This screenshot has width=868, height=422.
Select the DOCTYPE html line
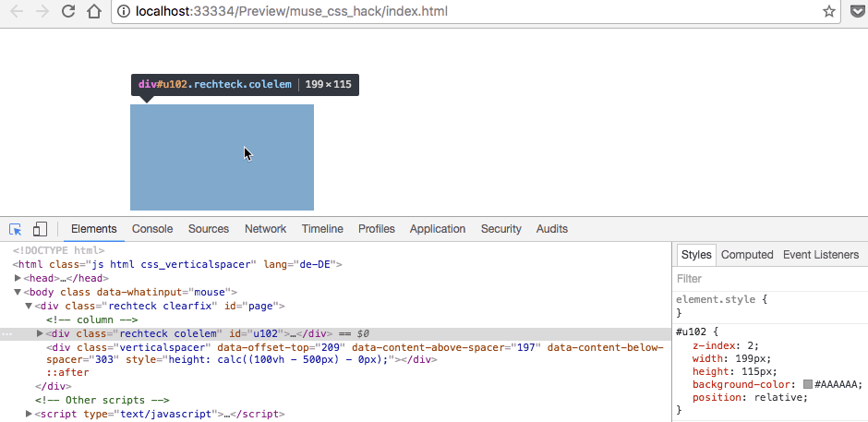(58, 250)
